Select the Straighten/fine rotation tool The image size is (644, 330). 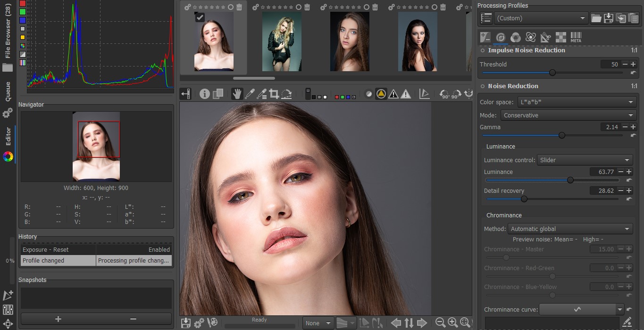coord(286,94)
